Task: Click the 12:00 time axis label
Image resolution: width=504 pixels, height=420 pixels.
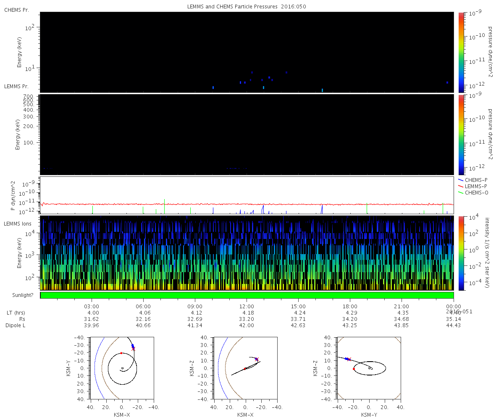Action: tap(247, 306)
